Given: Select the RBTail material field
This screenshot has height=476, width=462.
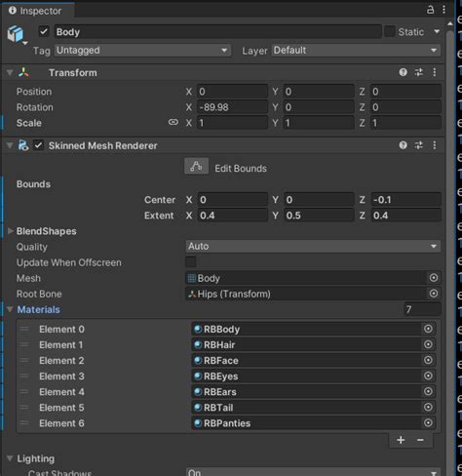Looking at the screenshot, I should [314, 407].
